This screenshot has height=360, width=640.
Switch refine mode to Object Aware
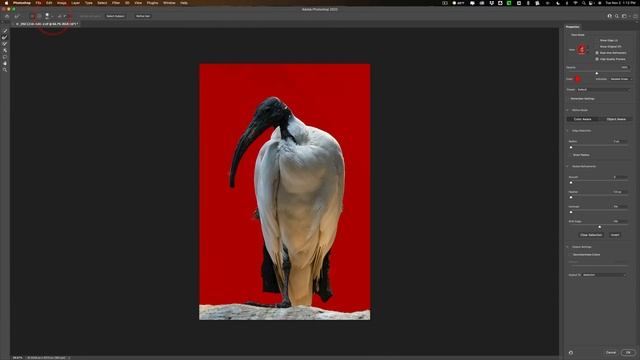click(616, 119)
